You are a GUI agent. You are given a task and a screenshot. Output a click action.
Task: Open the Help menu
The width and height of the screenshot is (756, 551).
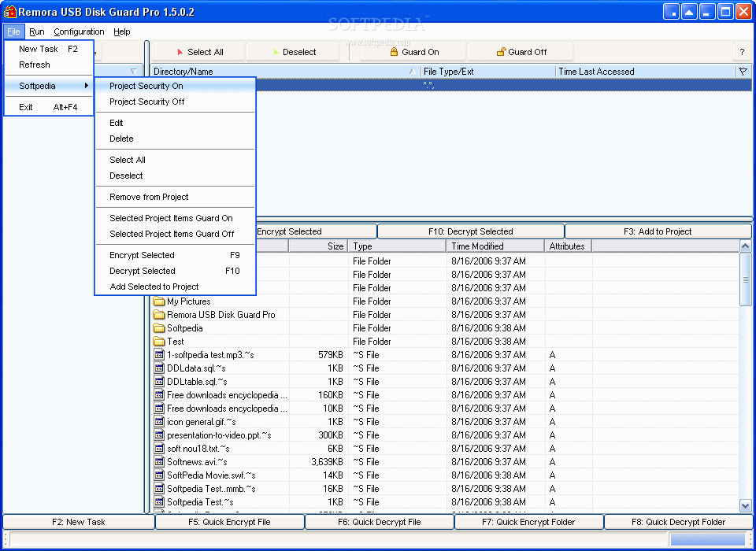[122, 31]
